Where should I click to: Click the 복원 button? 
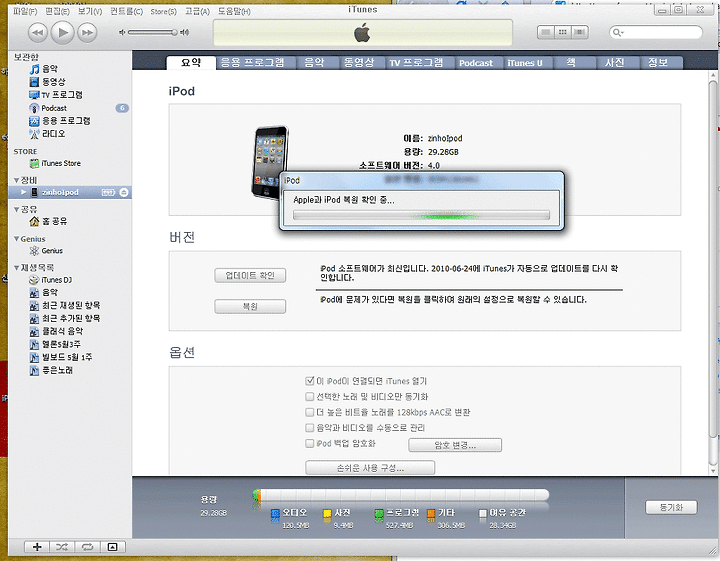tap(250, 306)
